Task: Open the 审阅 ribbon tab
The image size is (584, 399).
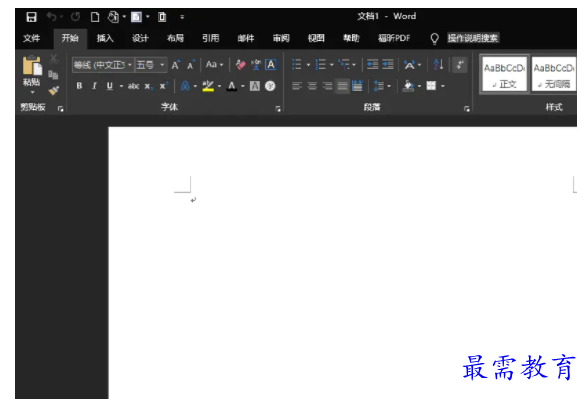Action: click(281, 38)
